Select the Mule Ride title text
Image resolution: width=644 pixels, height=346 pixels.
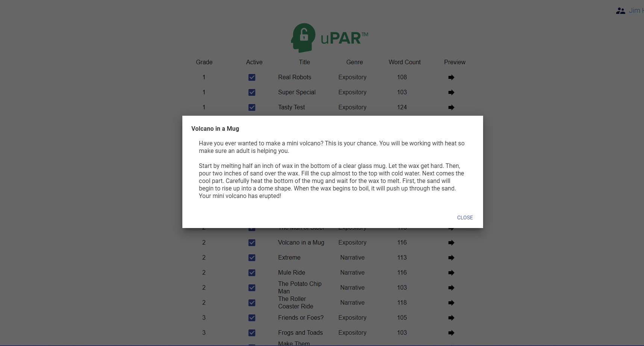292,272
